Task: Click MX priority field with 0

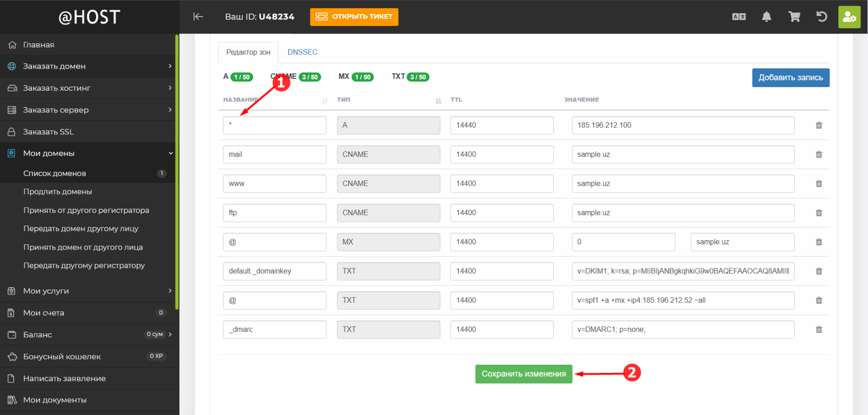Action: [x=623, y=242]
